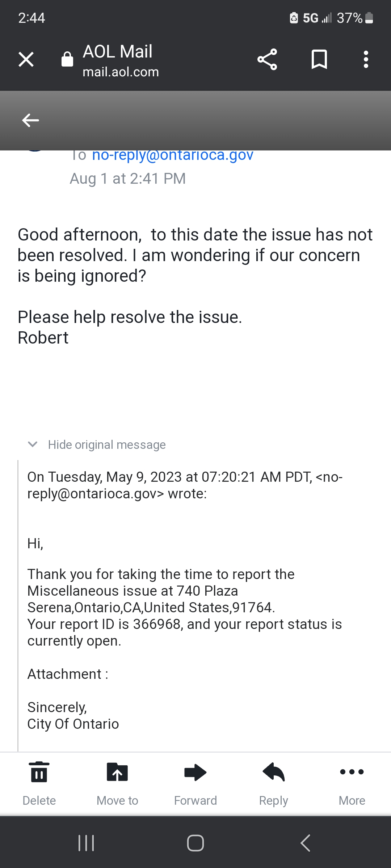
Task: Tap the AOL Mail page title
Action: pyautogui.click(x=118, y=51)
